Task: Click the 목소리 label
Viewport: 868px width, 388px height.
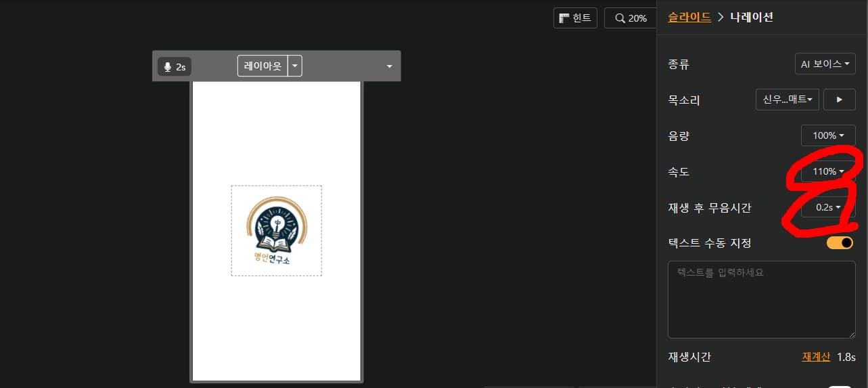Action: (x=684, y=100)
